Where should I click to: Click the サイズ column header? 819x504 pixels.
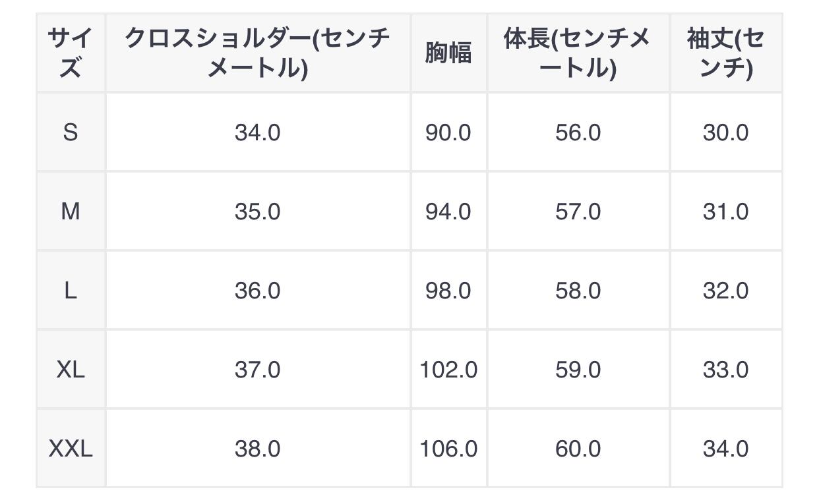coord(71,53)
